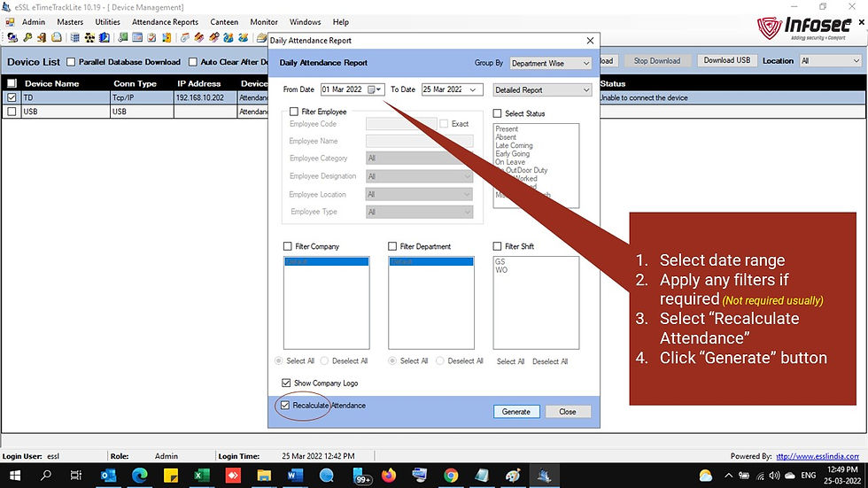Click the green board with clock icon
This screenshot has height=488, width=868.
(122, 37)
